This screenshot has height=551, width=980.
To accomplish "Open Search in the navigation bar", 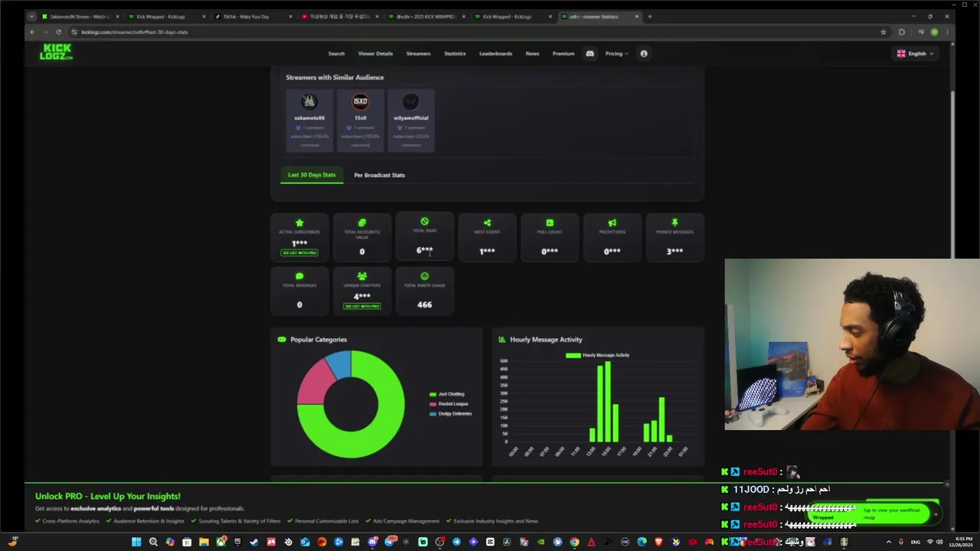I will click(x=336, y=54).
